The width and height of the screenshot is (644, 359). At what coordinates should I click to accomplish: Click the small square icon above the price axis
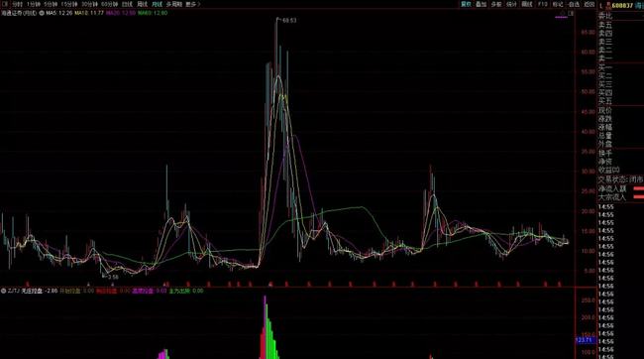click(571, 14)
